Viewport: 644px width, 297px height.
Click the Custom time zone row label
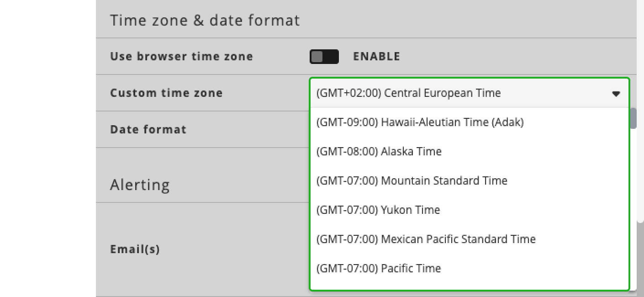click(166, 93)
